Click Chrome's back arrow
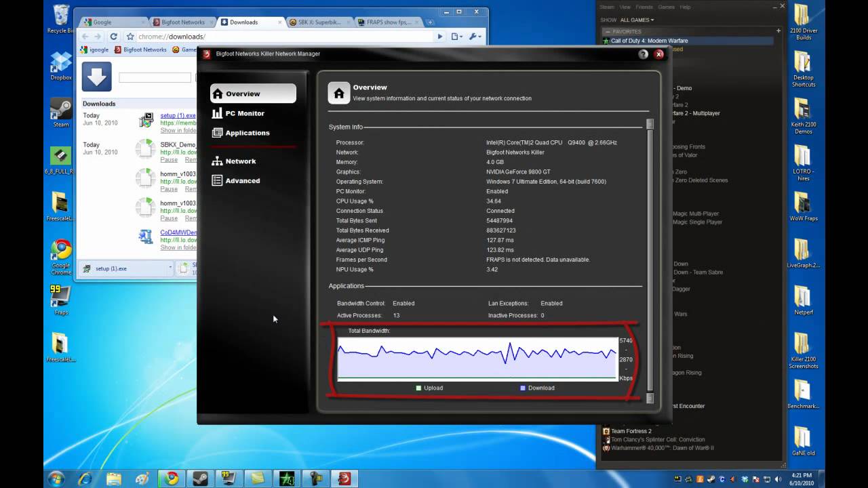This screenshot has height=488, width=868. pos(85,37)
